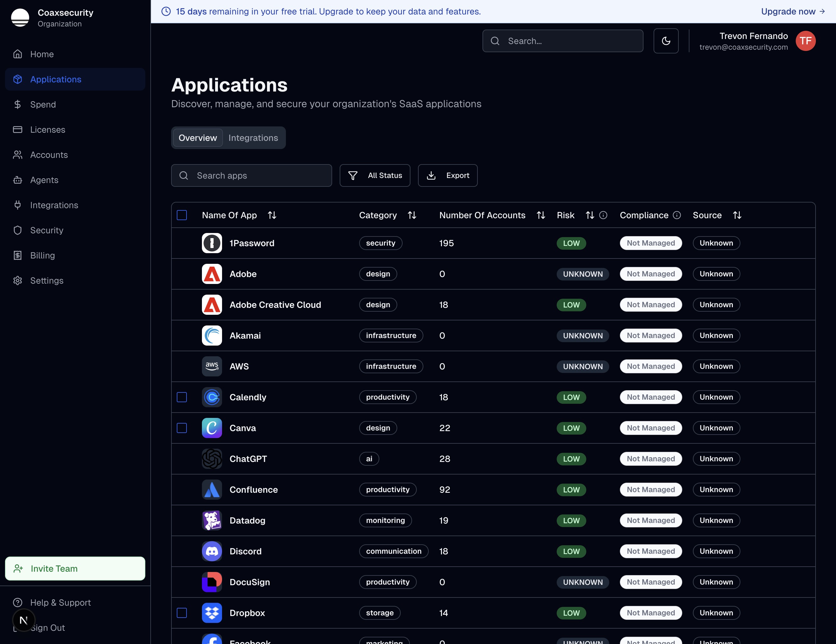The width and height of the screenshot is (836, 644).
Task: Switch to the Integrations tab
Action: pos(253,138)
